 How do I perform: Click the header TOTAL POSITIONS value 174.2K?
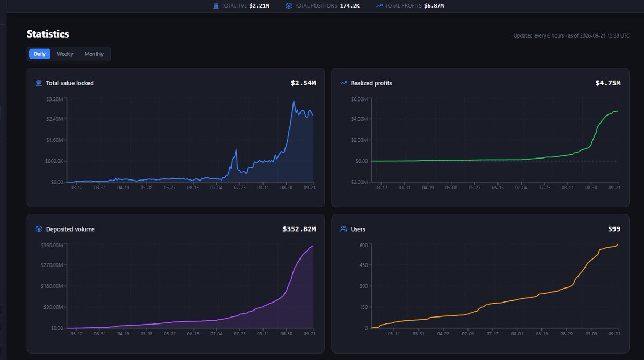tap(350, 5)
